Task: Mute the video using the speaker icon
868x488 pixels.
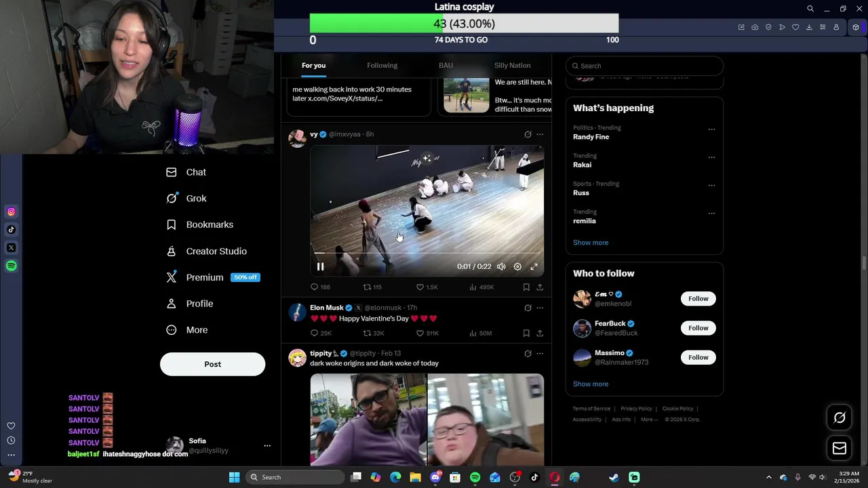Action: 501,266
